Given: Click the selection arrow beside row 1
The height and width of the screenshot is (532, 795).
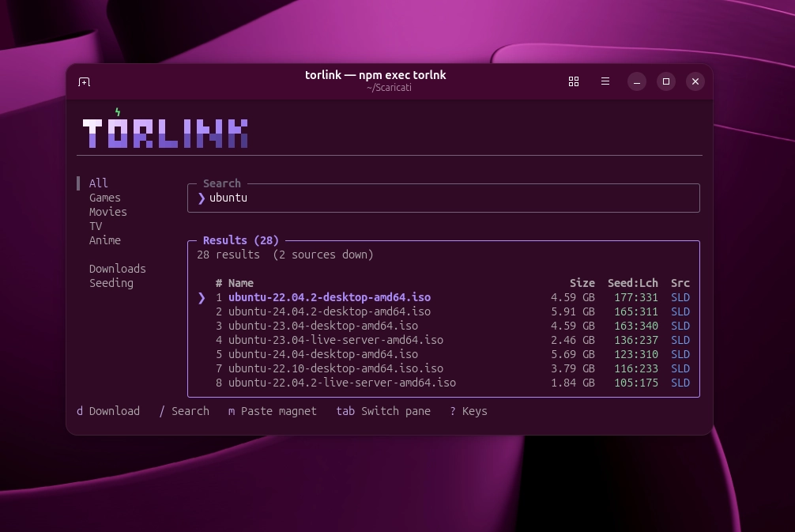Looking at the screenshot, I should [202, 298].
